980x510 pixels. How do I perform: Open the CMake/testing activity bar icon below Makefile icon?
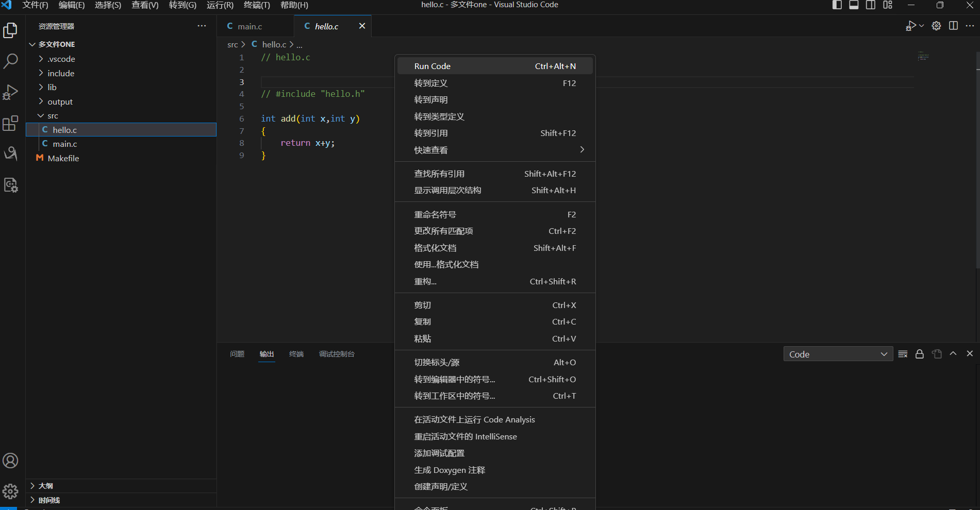[x=10, y=184]
